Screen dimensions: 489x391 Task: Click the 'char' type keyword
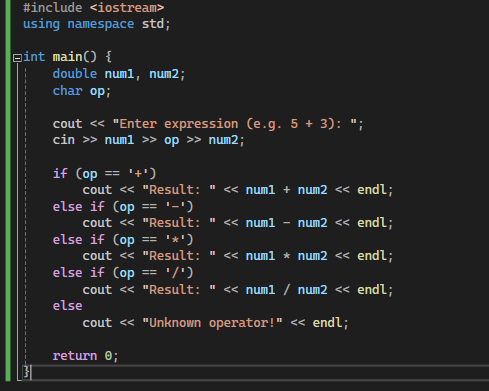(x=67, y=91)
